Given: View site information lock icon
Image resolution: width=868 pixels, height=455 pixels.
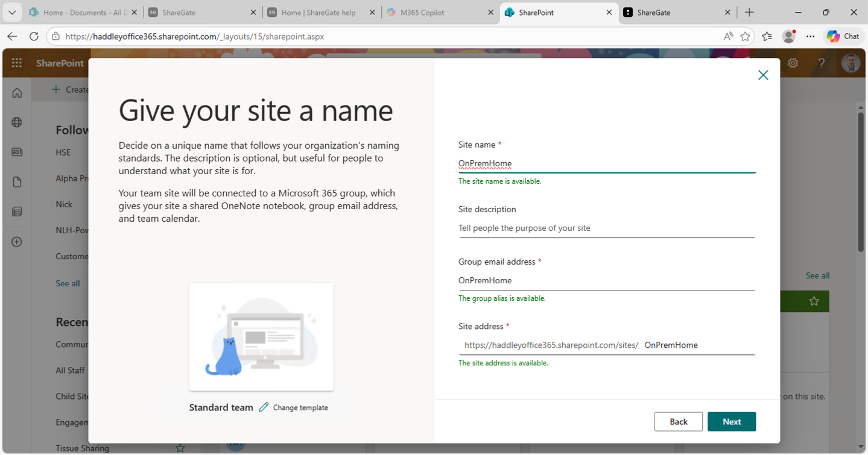Looking at the screenshot, I should [55, 36].
